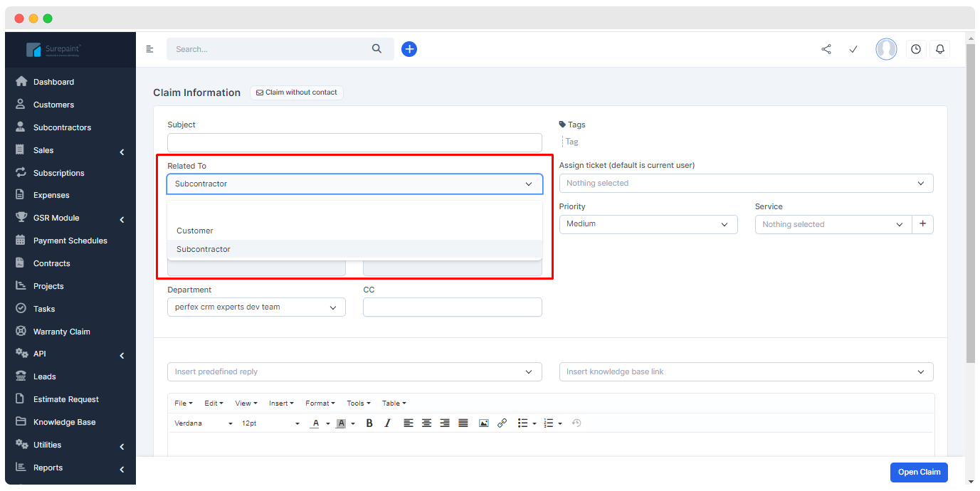
Task: Open the text color dropdown arrow
Action: point(328,423)
